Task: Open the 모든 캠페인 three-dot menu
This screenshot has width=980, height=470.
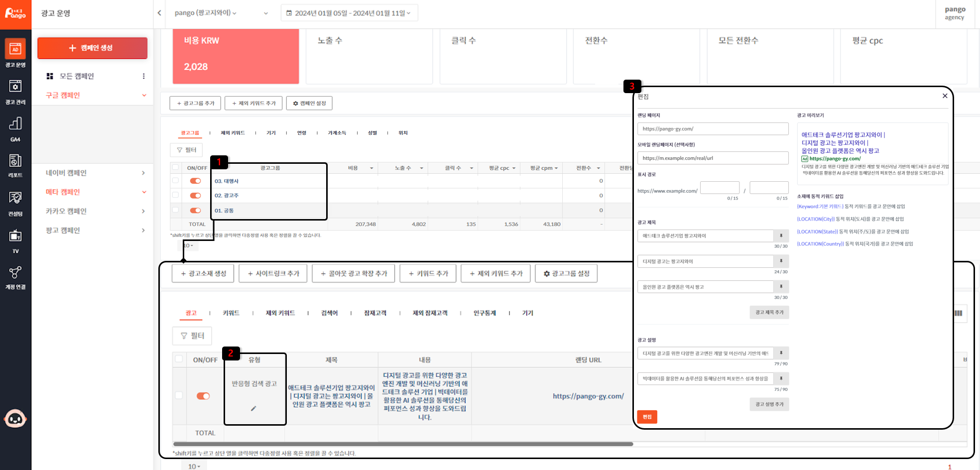Action: 143,76
